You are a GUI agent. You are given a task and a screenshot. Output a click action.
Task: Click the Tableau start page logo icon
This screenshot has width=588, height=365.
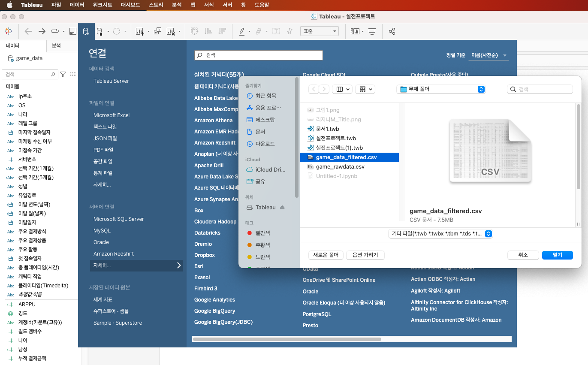[x=9, y=31]
